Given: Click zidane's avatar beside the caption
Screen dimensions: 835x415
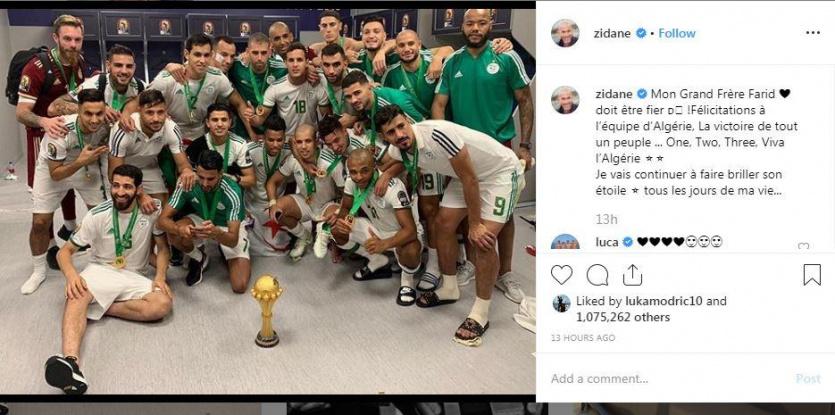Looking at the screenshot, I should pyautogui.click(x=566, y=100).
